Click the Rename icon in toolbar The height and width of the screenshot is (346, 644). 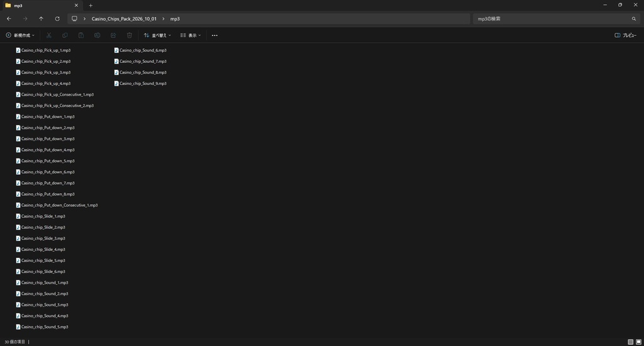[x=97, y=35]
